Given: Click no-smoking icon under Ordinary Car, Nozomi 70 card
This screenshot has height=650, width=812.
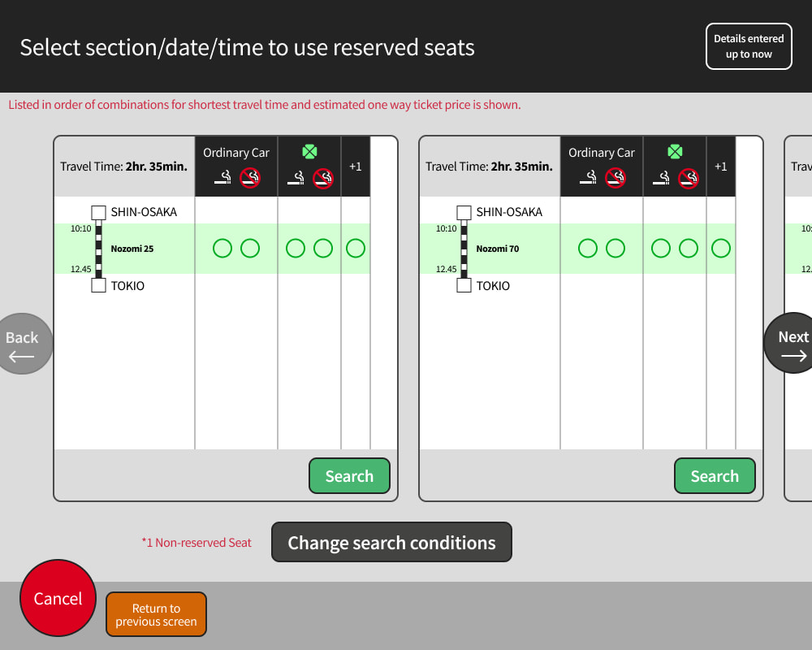Looking at the screenshot, I should pos(615,178).
